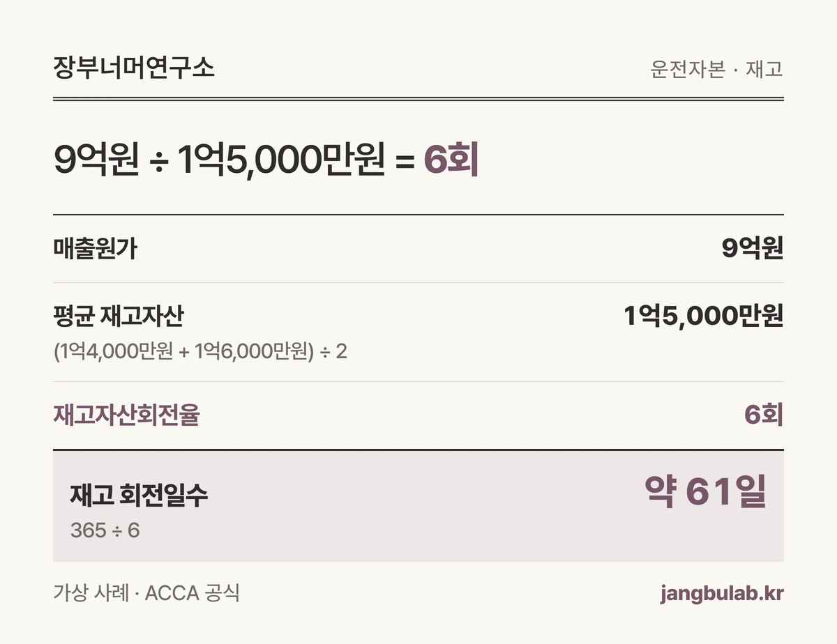Click the 9억원 value in 매출원가 row
The height and width of the screenshot is (644, 837).
tap(752, 249)
